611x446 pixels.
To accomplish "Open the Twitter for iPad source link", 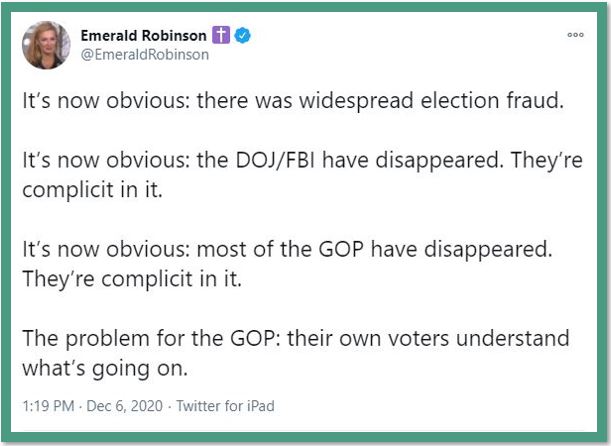I will click(225, 406).
